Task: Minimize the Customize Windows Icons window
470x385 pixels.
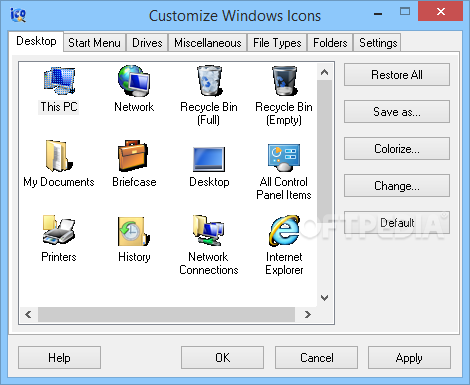Action: [x=378, y=14]
